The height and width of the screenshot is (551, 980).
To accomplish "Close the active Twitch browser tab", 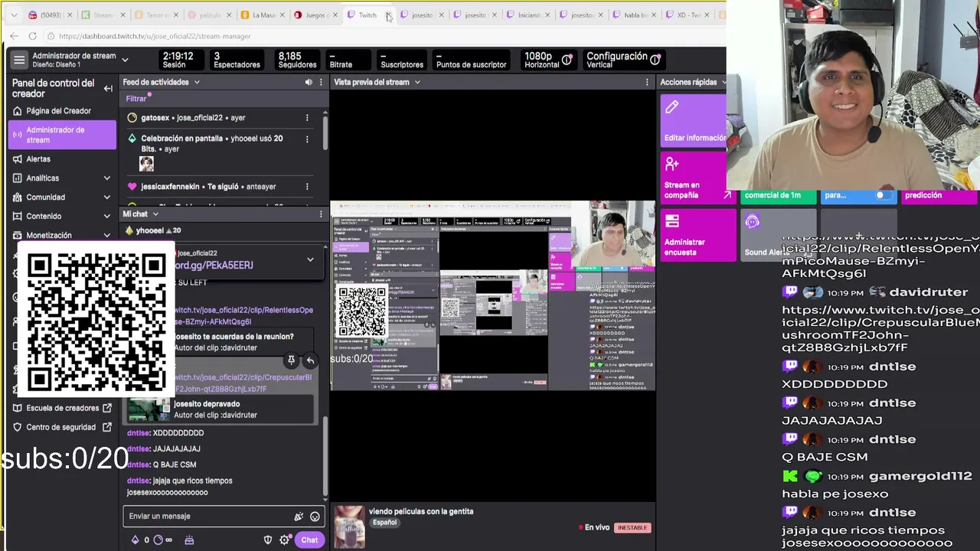I will [x=389, y=15].
